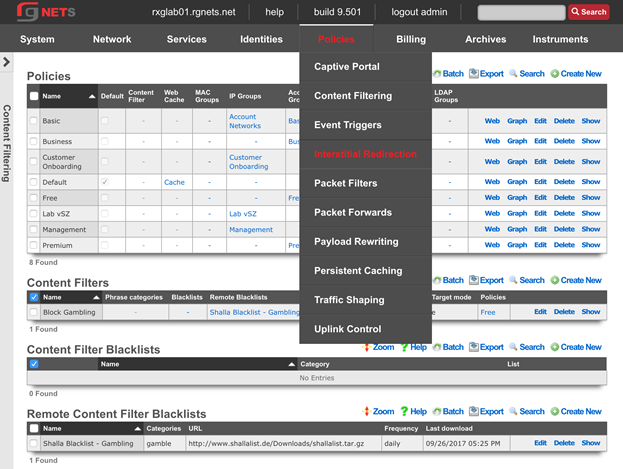Viewport: 623px width, 469px height.
Task: Uncheck select-all in Content Filters header
Action: tap(34, 297)
